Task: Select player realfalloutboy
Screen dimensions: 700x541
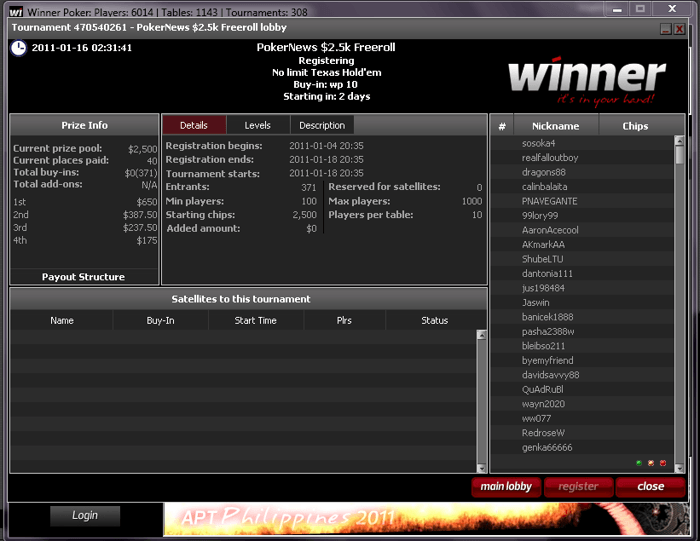Action: pos(583,158)
